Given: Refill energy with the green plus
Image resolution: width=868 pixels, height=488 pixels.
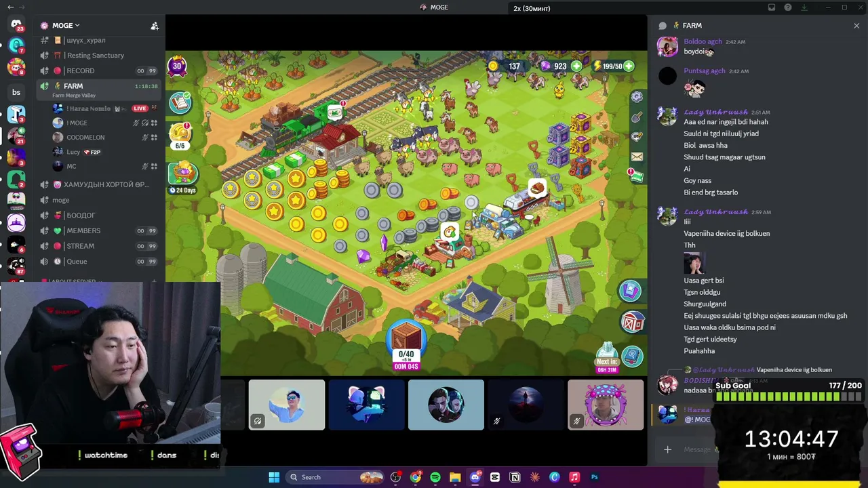Looking at the screenshot, I should (x=629, y=66).
